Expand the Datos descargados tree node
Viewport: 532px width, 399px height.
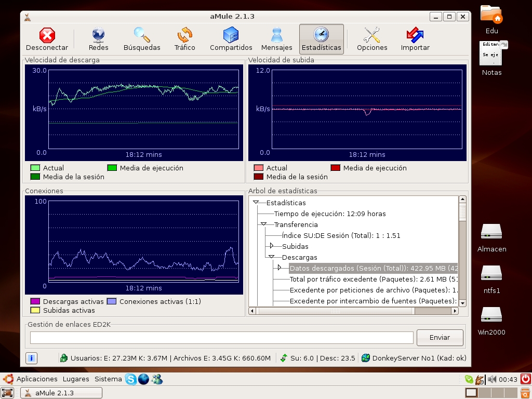click(279, 268)
